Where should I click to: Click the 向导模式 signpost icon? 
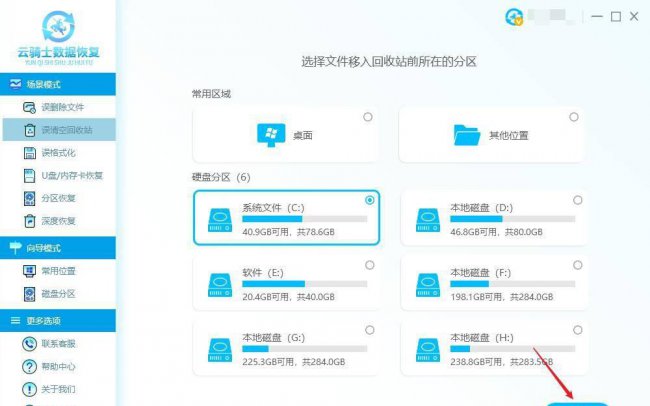15,248
